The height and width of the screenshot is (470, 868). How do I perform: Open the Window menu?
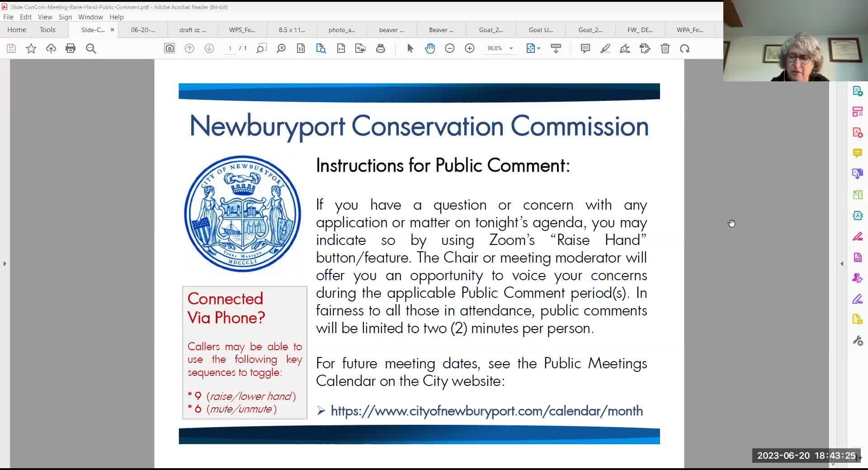[x=90, y=17]
